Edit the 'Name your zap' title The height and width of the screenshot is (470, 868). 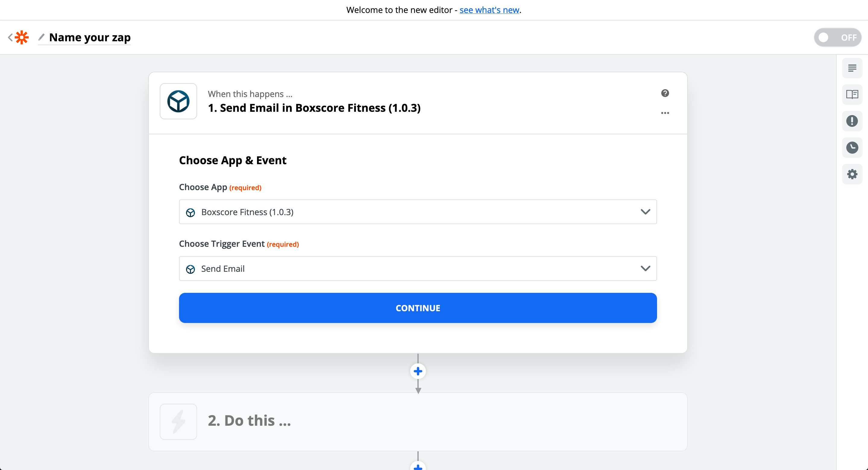coord(90,37)
